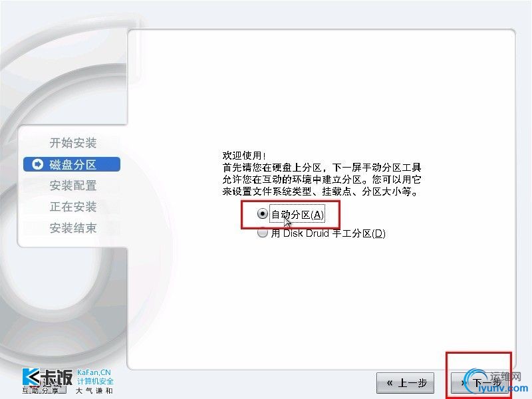Image resolution: width=532 pixels, height=399 pixels.
Task: Click the blue Kafan K logo icon
Action: pos(31,377)
